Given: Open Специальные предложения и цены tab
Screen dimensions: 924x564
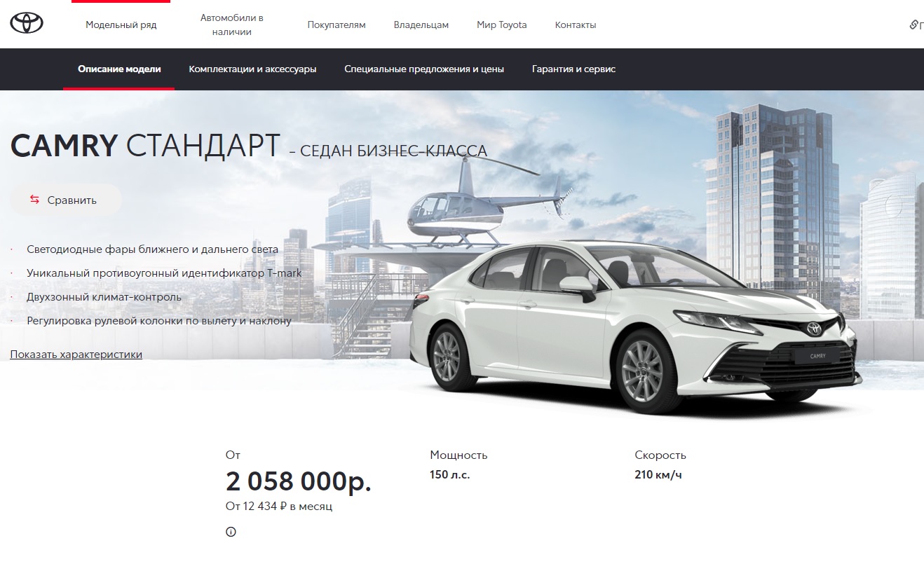Looking at the screenshot, I should (424, 69).
